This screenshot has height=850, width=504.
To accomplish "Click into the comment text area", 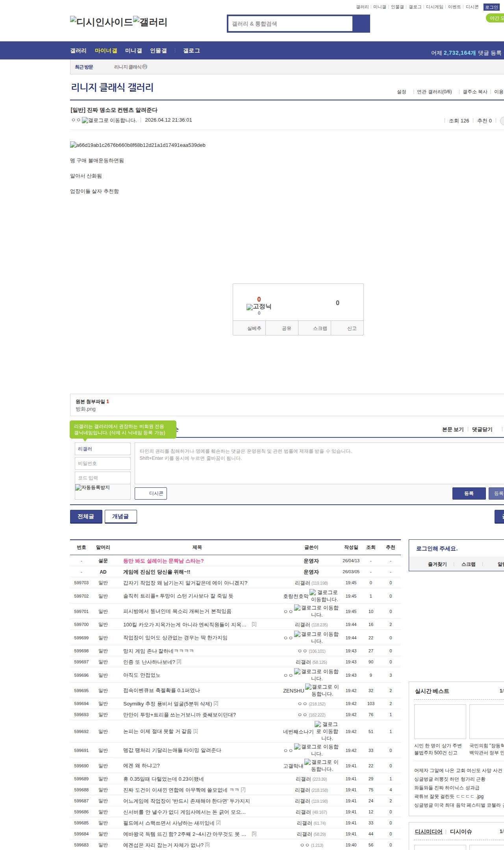I will [319, 463].
